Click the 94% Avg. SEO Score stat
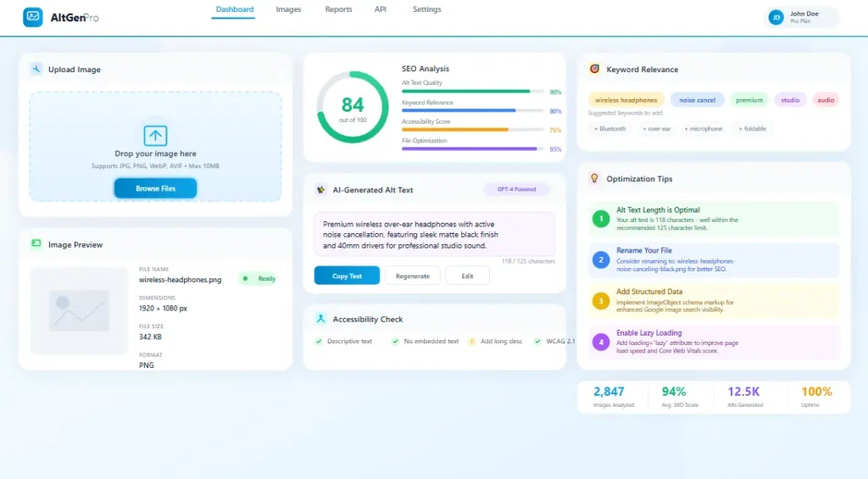The image size is (868, 479). 680,397
